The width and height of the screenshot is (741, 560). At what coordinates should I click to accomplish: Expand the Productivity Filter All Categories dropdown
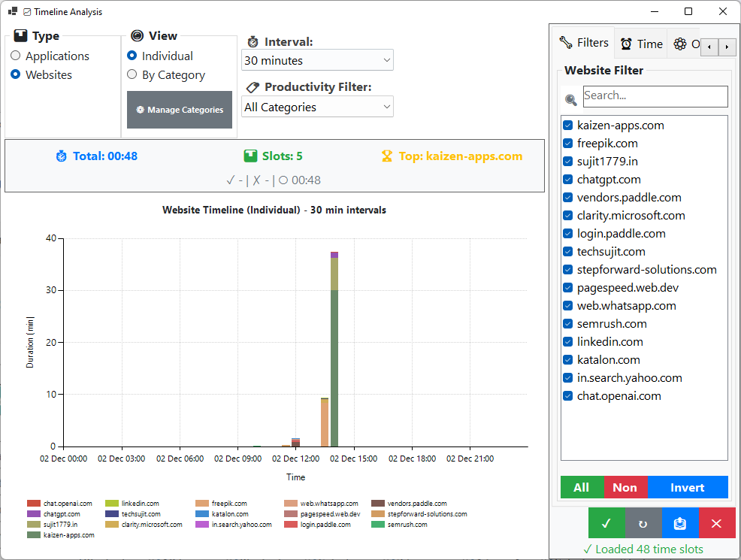[x=317, y=107]
